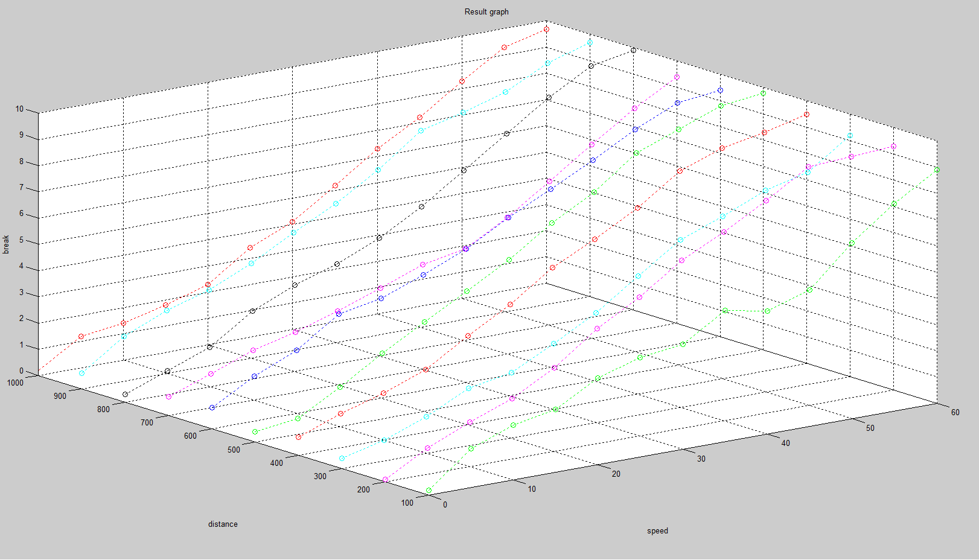Select distance axis tick label 500

pos(234,450)
